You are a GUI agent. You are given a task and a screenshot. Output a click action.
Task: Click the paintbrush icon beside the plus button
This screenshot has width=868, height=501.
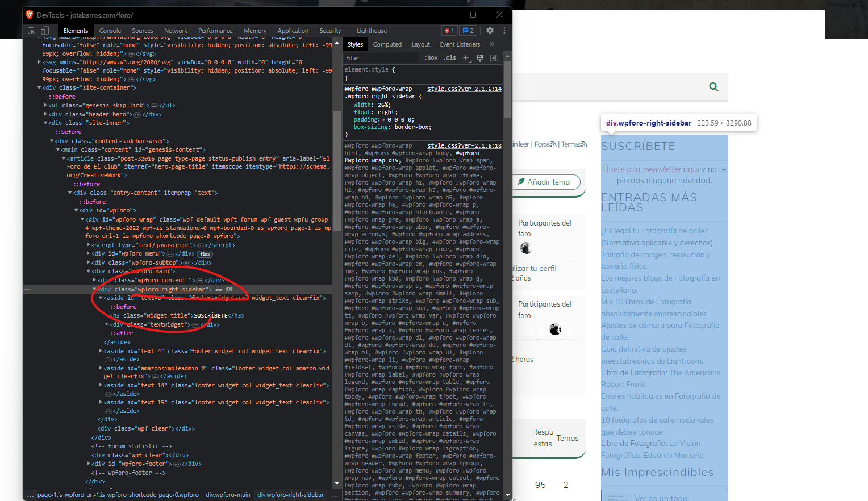coord(480,58)
